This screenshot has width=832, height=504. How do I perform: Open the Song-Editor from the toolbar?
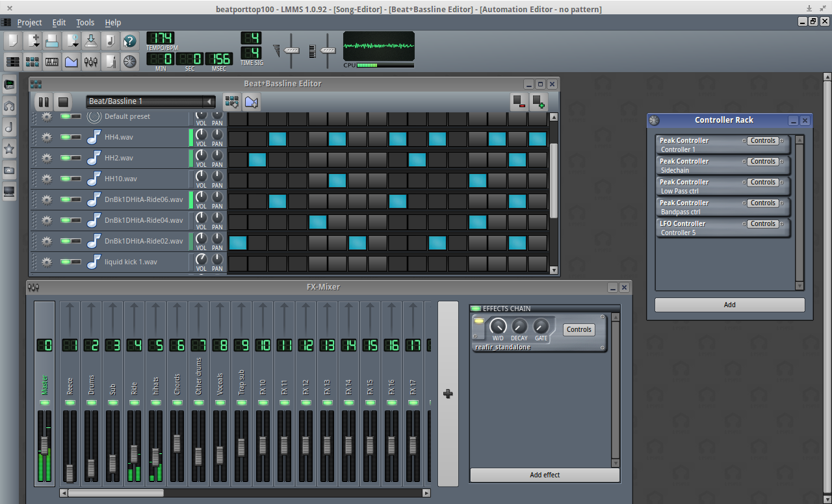pos(12,62)
